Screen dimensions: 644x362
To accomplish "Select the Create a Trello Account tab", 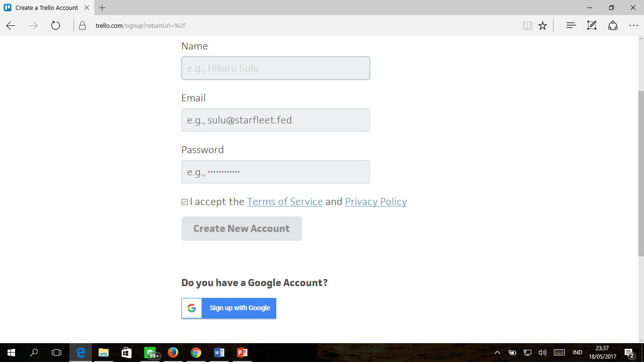I will point(46,8).
